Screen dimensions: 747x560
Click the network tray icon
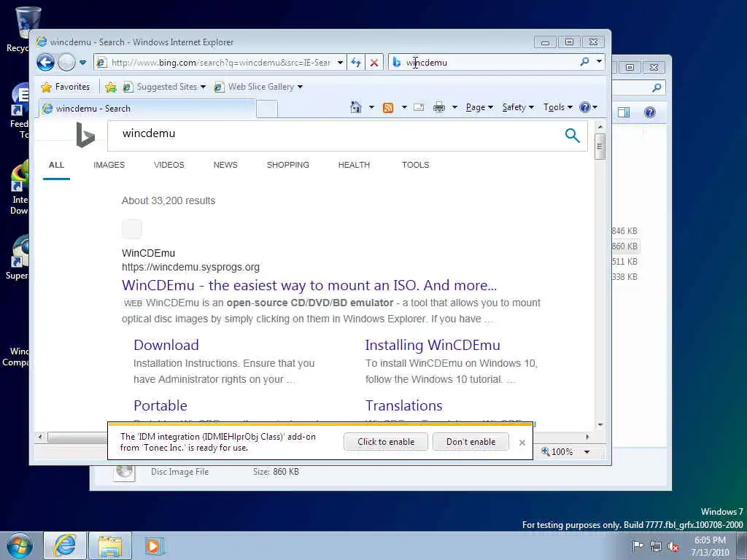coord(656,546)
